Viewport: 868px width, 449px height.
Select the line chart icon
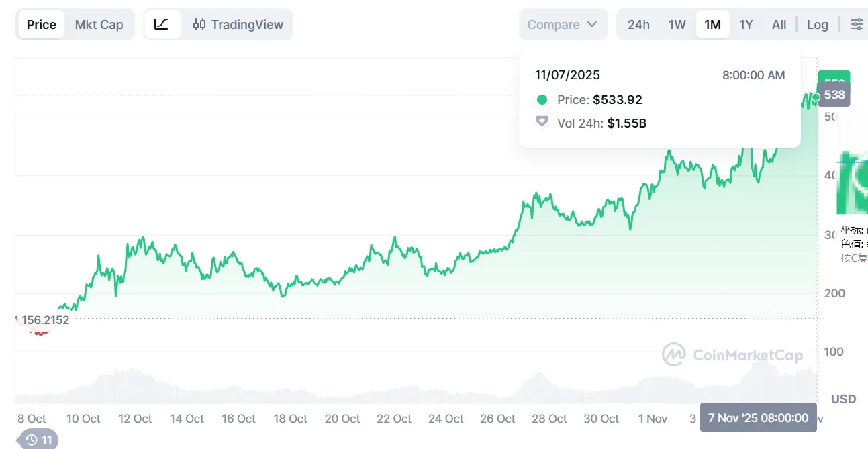(x=162, y=24)
